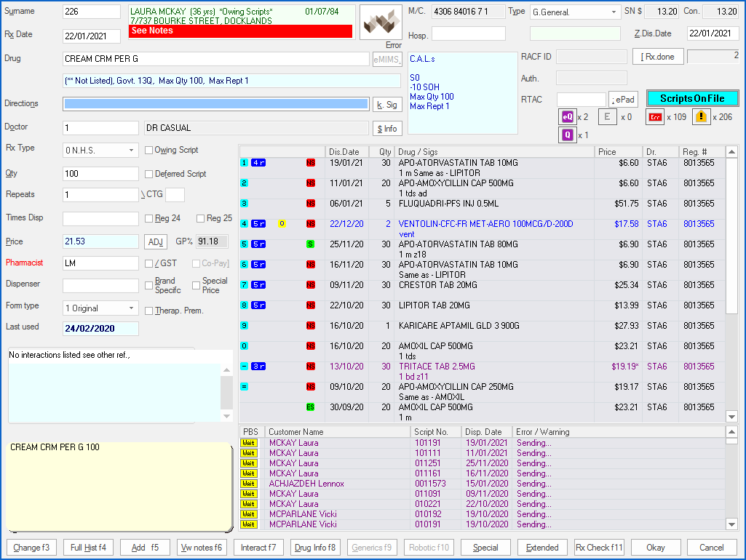
Task: Click the product image logo thumbnail
Action: (382, 23)
